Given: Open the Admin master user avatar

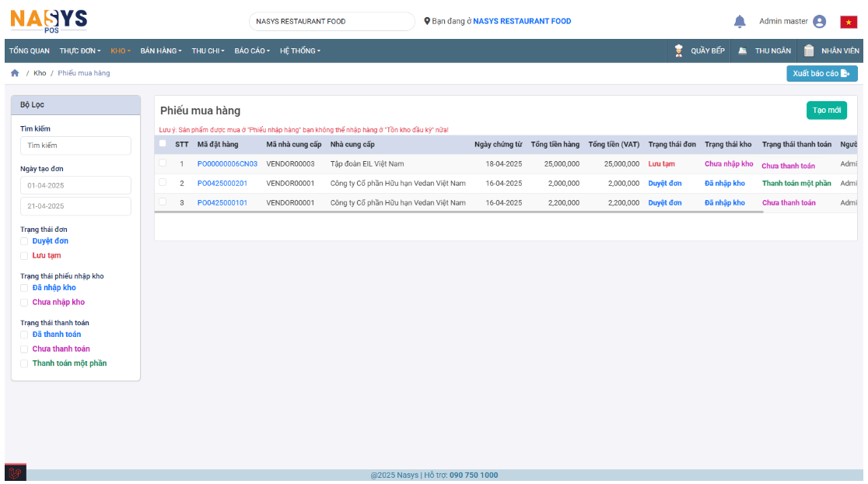Looking at the screenshot, I should pos(819,22).
